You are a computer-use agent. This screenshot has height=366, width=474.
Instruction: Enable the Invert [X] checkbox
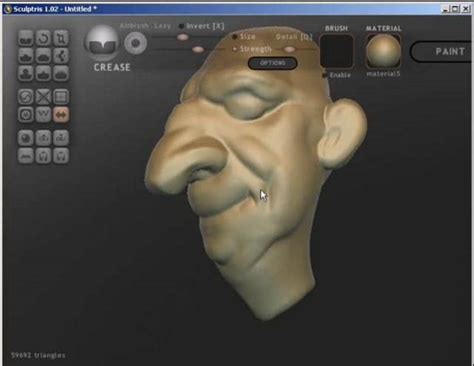tap(181, 26)
